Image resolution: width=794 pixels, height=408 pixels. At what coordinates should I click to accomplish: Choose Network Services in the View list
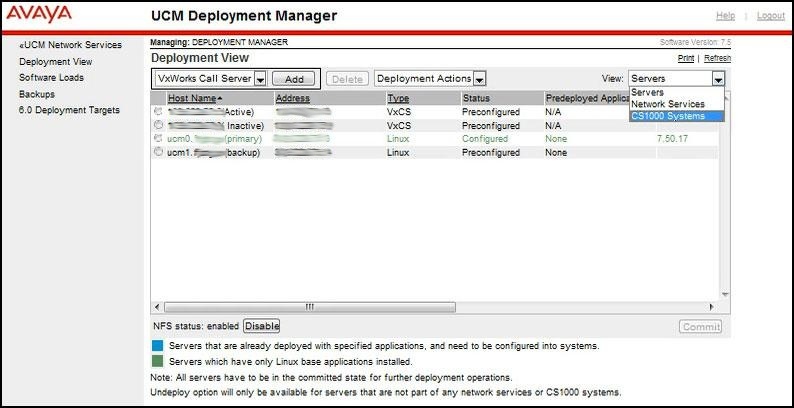pos(667,104)
